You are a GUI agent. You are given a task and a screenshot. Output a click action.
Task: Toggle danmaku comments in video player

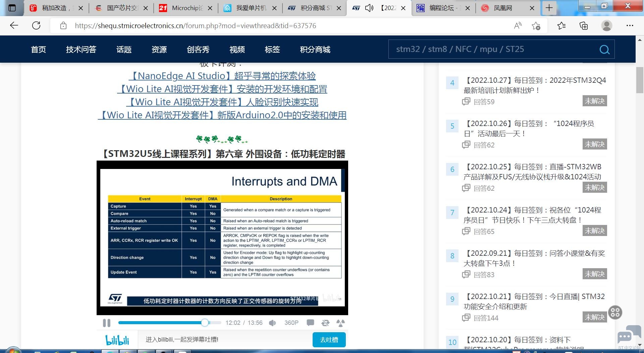[310, 323]
